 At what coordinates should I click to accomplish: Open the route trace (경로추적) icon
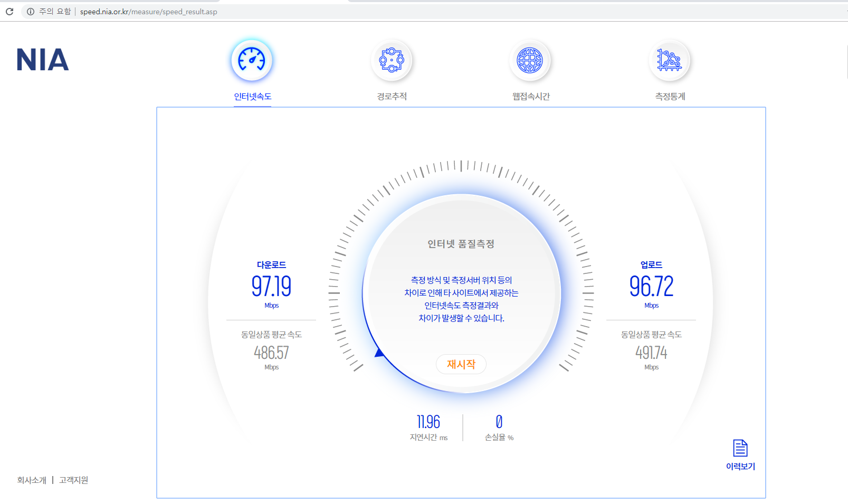point(392,60)
